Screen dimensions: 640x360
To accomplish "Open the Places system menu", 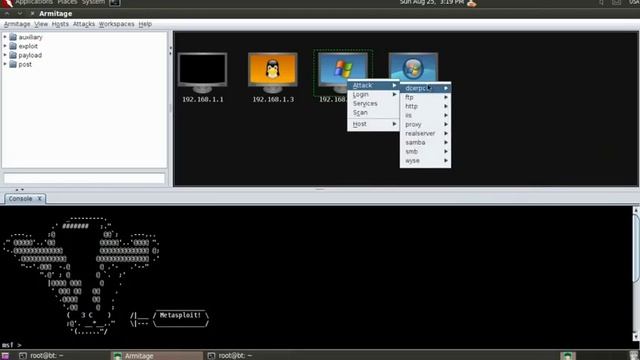I will click(x=67, y=2).
